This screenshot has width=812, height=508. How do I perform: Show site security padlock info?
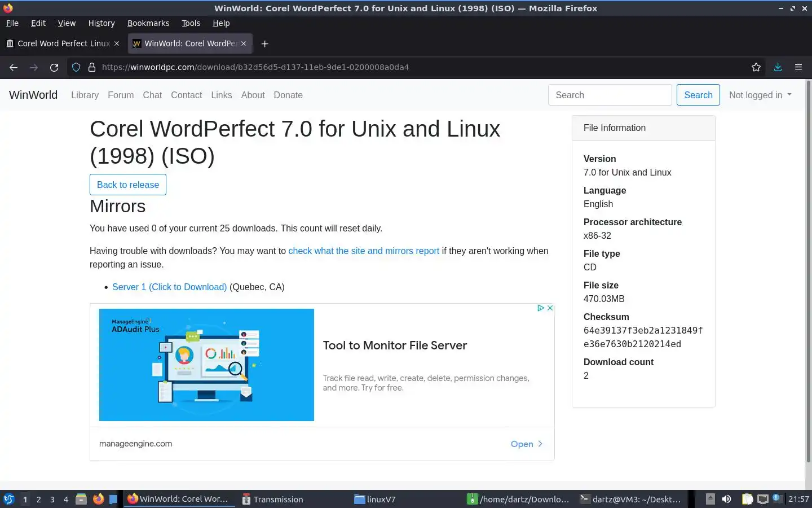(x=92, y=67)
